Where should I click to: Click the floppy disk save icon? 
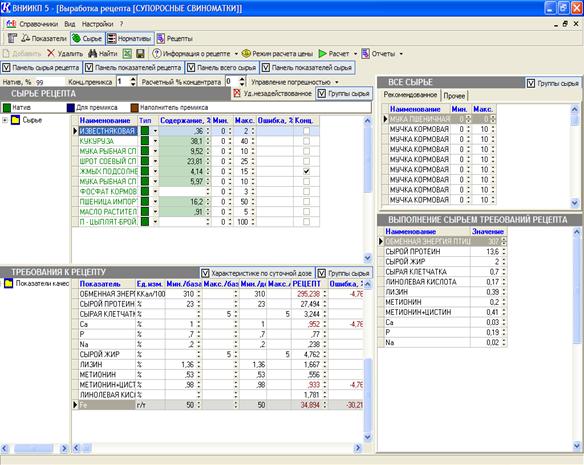click(140, 54)
